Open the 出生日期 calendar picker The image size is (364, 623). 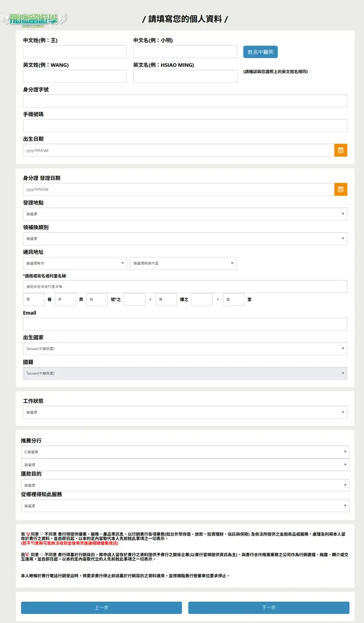click(340, 150)
